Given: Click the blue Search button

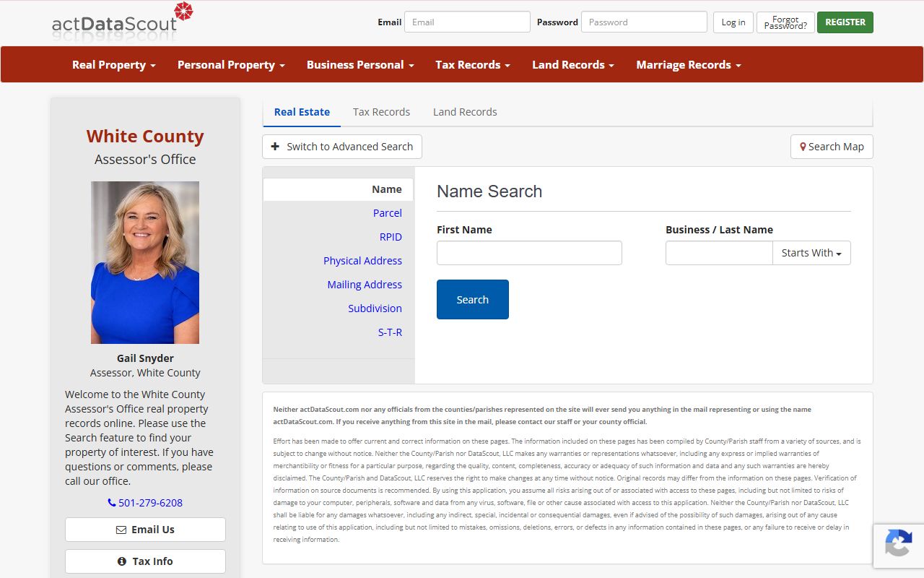Looking at the screenshot, I should coord(473,299).
